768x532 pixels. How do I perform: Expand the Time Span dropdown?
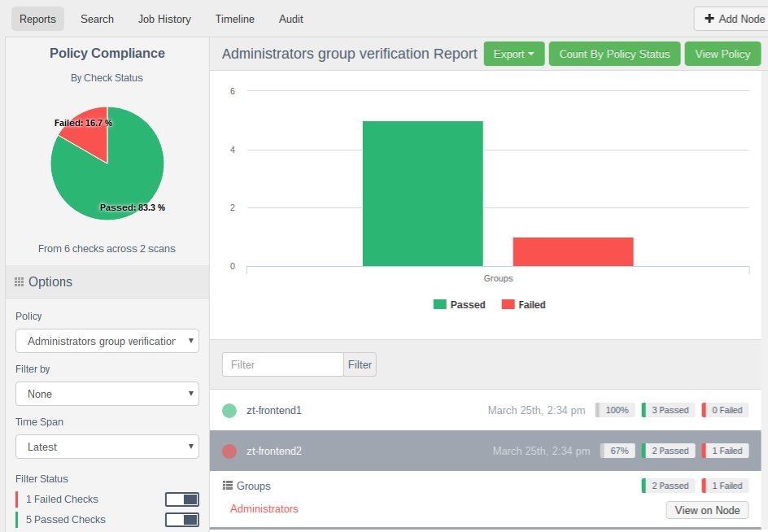(x=107, y=447)
